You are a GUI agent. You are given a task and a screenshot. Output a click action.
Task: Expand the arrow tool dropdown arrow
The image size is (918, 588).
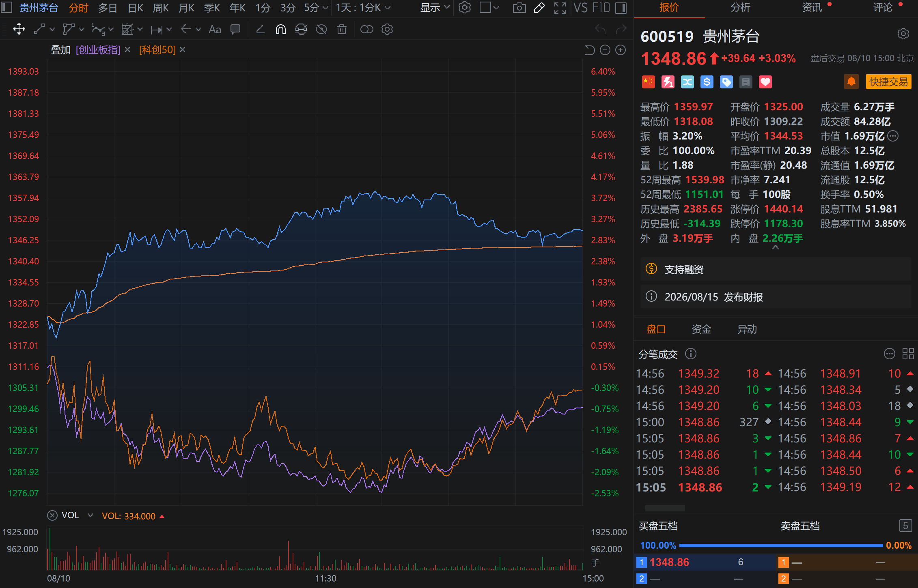[198, 29]
